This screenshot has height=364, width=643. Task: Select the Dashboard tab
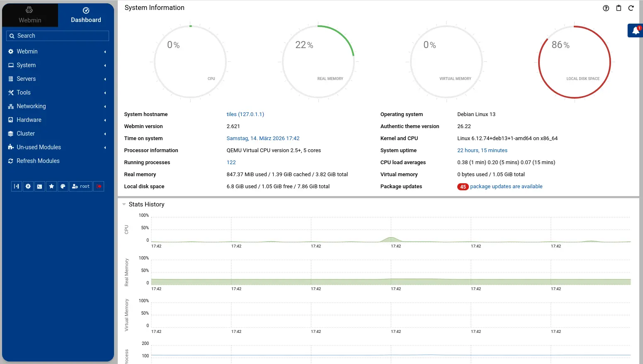tap(86, 15)
